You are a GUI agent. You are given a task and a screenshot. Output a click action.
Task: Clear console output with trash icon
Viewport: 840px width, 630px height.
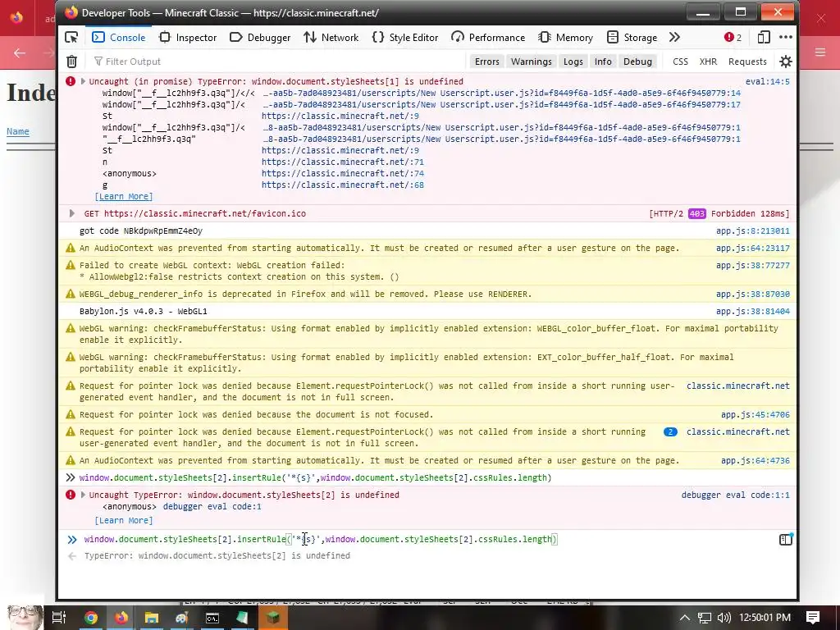click(72, 62)
